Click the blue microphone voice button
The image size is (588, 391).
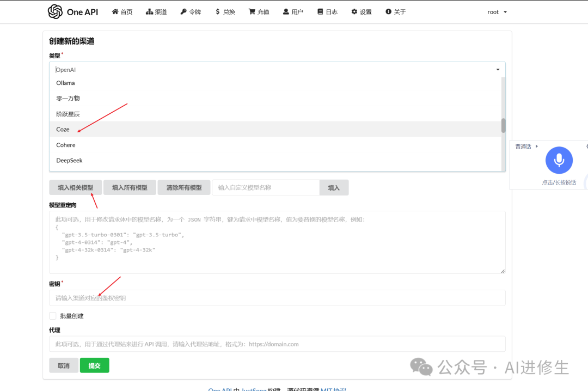click(x=559, y=160)
